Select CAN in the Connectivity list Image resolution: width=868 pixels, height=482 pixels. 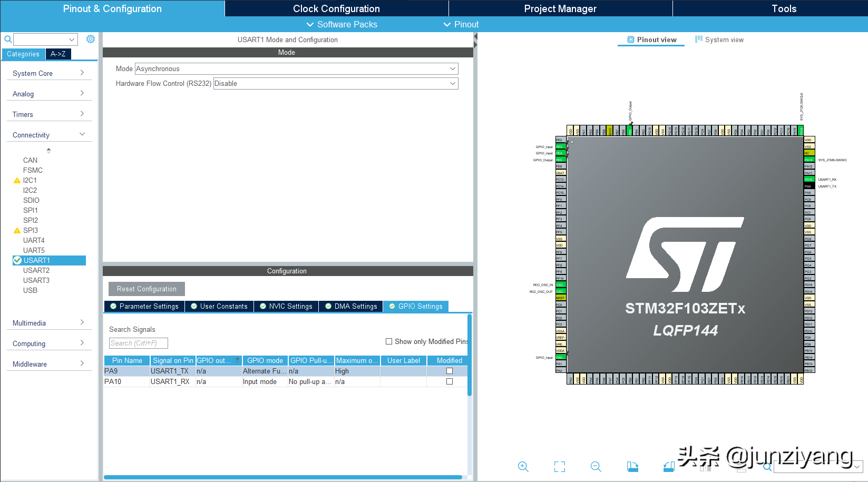point(30,160)
